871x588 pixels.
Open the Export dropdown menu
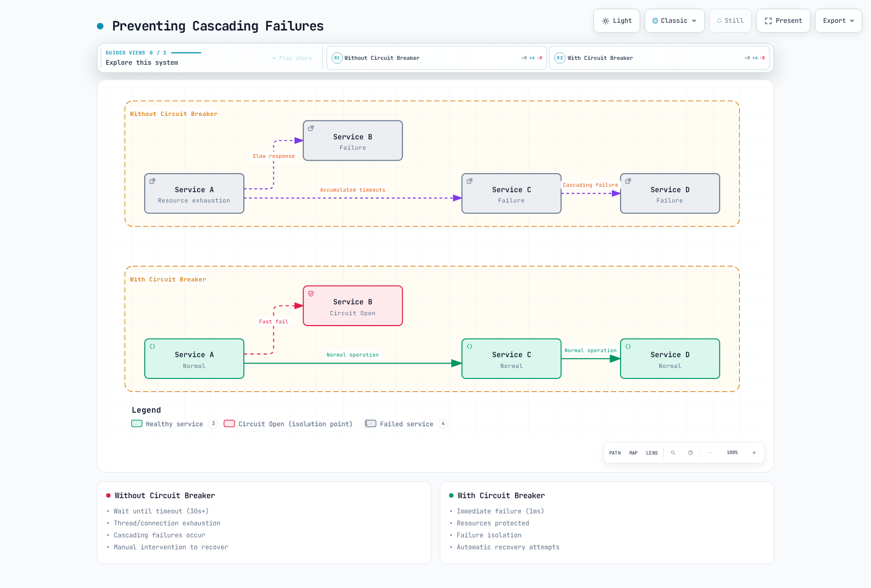[x=838, y=21]
